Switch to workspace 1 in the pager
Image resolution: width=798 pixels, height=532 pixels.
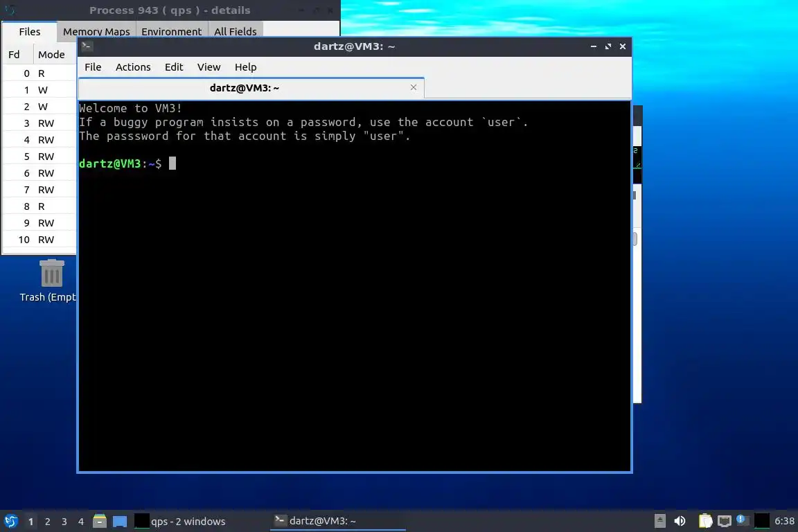[x=30, y=522]
